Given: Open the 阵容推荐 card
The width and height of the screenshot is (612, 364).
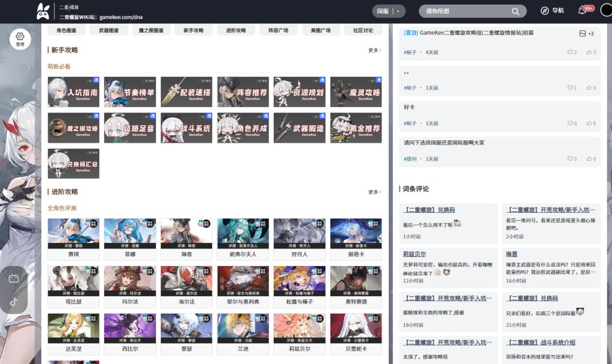Looking at the screenshot, I should 243,92.
